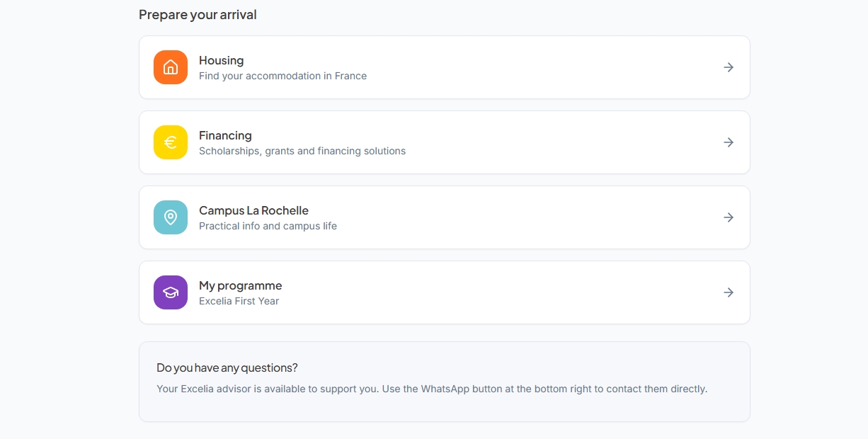
Task: Open Campus La Rochelle title
Action: [253, 211]
